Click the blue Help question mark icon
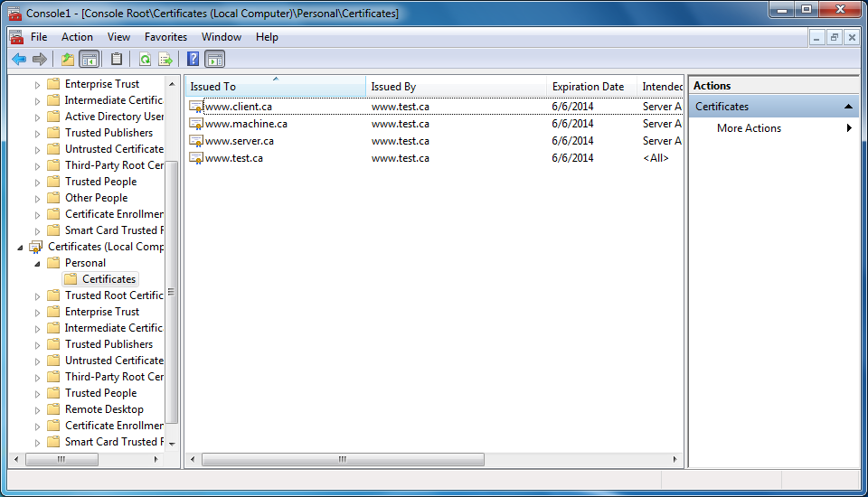 click(193, 60)
